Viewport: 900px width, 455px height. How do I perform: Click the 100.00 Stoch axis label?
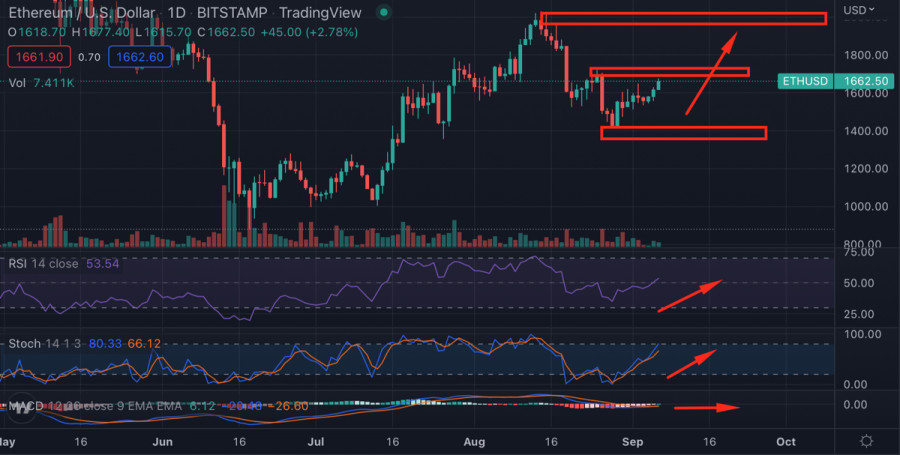(x=862, y=334)
